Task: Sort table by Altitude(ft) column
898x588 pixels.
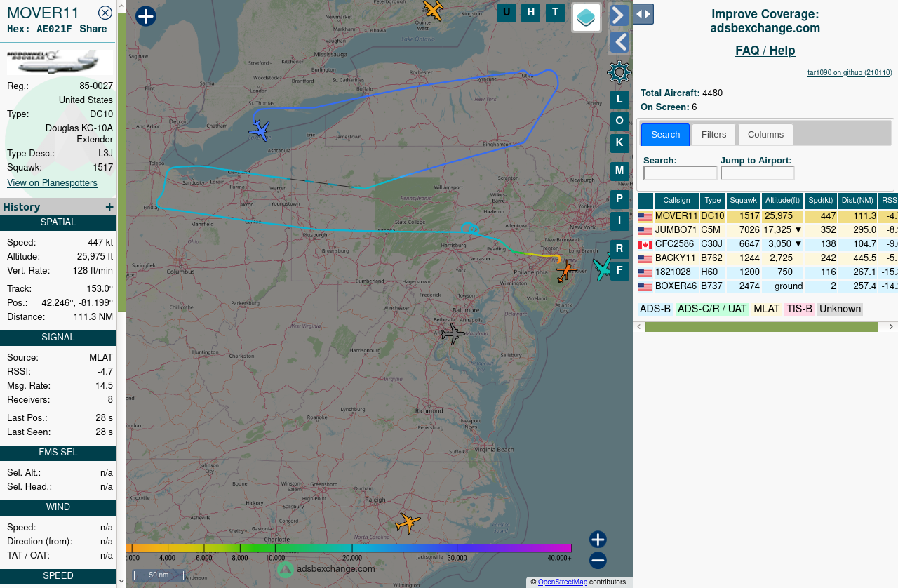Action: tap(783, 201)
